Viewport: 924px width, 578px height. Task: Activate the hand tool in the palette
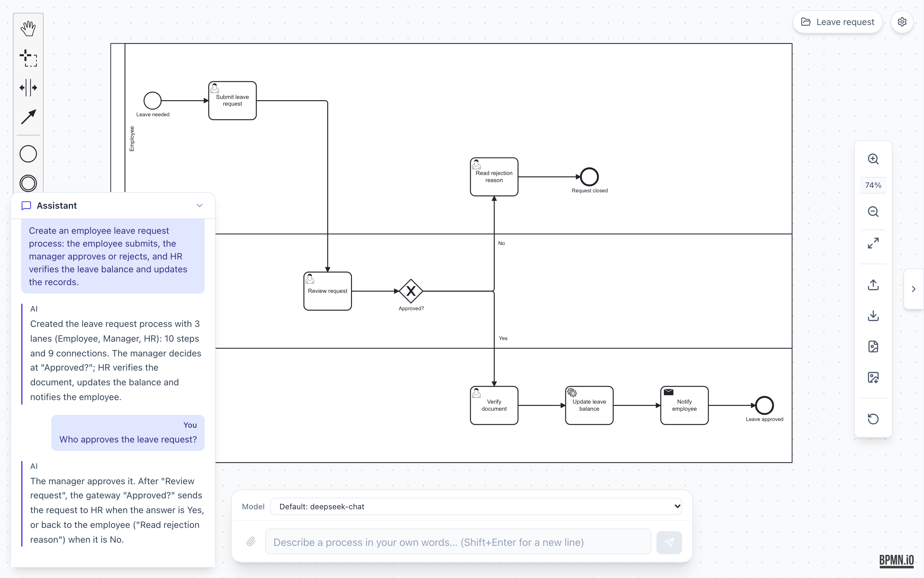coord(28,29)
